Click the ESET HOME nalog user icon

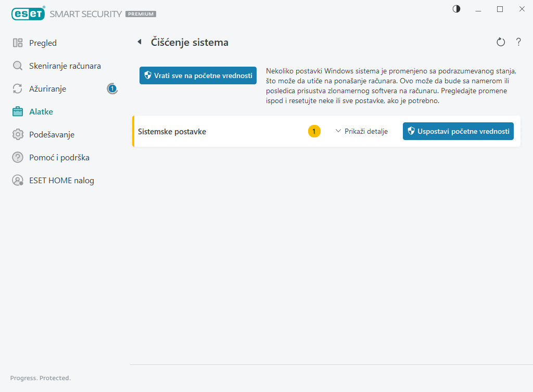(x=18, y=181)
